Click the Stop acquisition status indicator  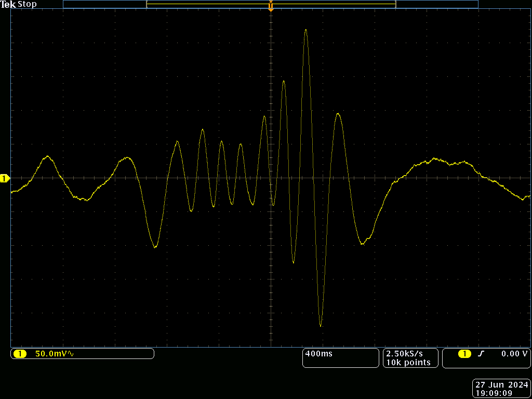point(28,4)
